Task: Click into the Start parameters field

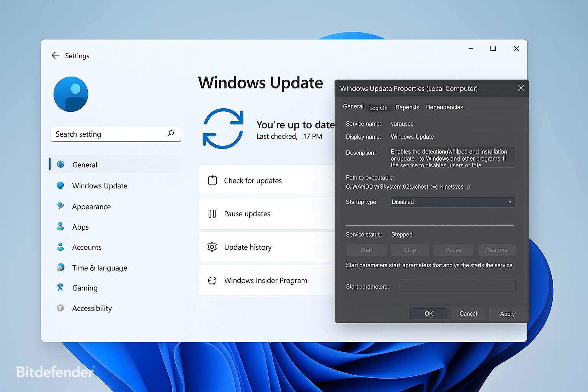Action: pos(457,286)
